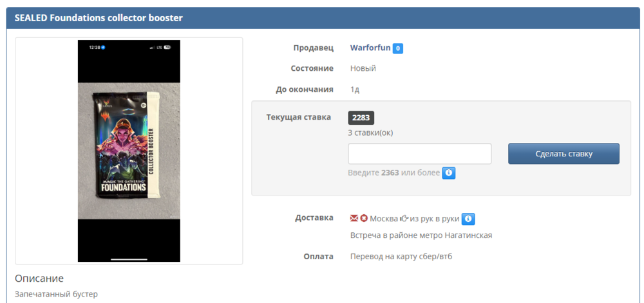Click the Новый condition value
The image size is (644, 303).
tap(363, 68)
